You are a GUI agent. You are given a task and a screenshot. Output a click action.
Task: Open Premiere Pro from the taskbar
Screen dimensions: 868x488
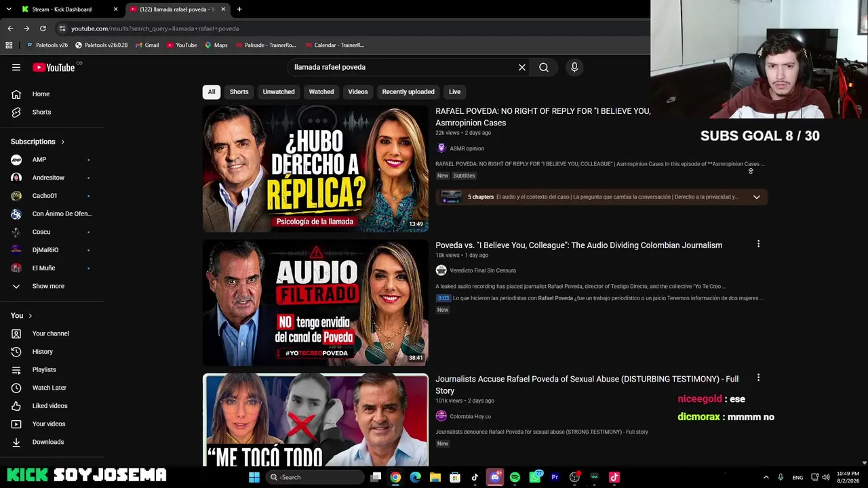(x=555, y=477)
